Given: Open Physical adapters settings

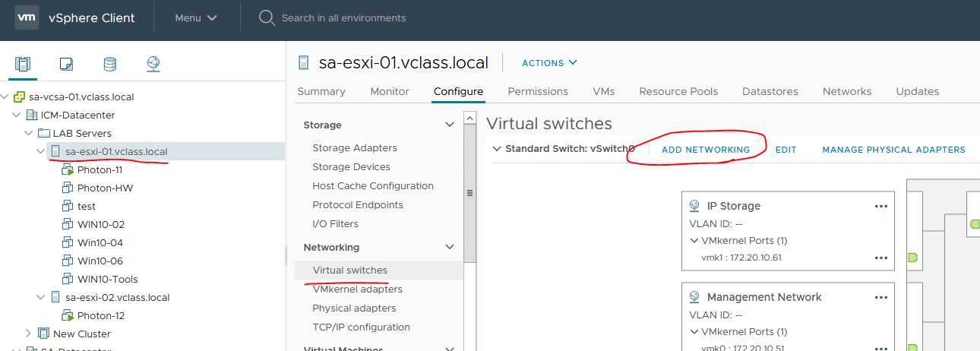Looking at the screenshot, I should [354, 308].
